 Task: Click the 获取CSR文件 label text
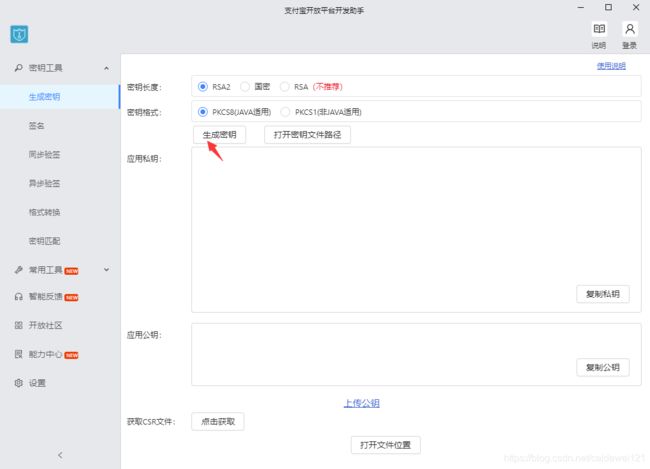tap(151, 422)
